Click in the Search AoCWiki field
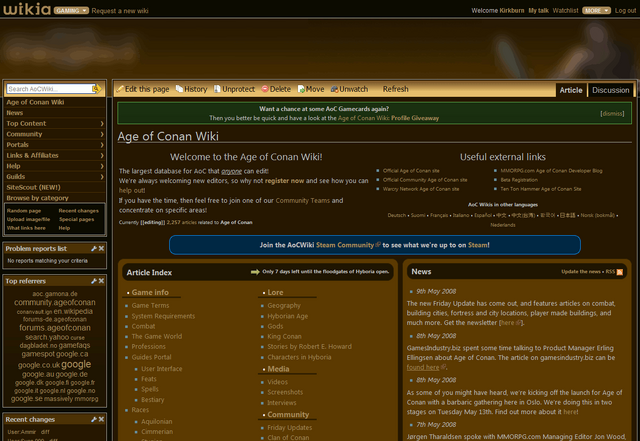 click(49, 89)
